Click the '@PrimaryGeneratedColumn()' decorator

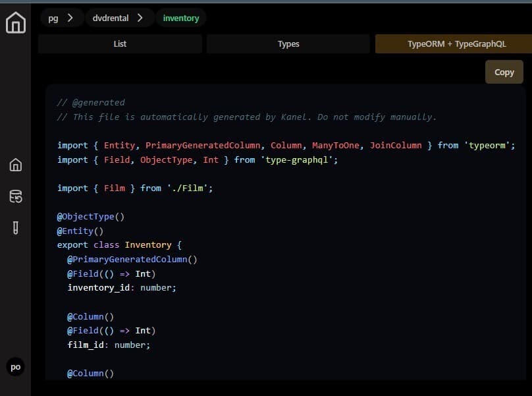click(132, 260)
